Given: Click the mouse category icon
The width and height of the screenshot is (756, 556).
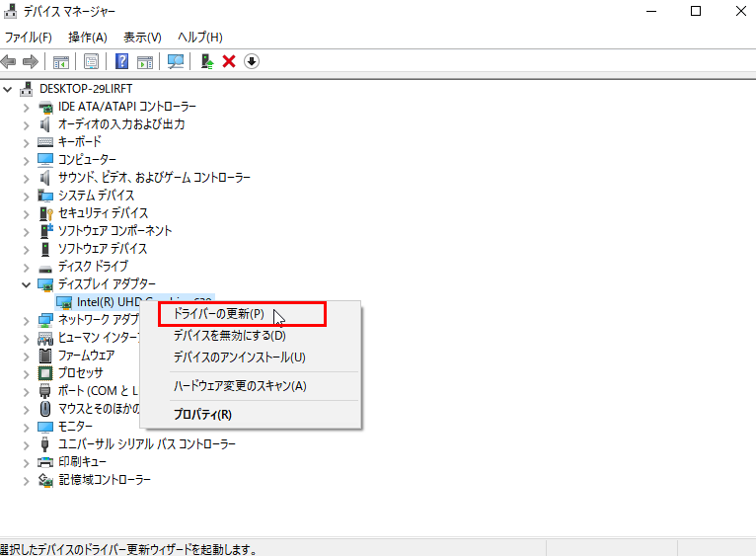Looking at the screenshot, I should pyautogui.click(x=45, y=409).
